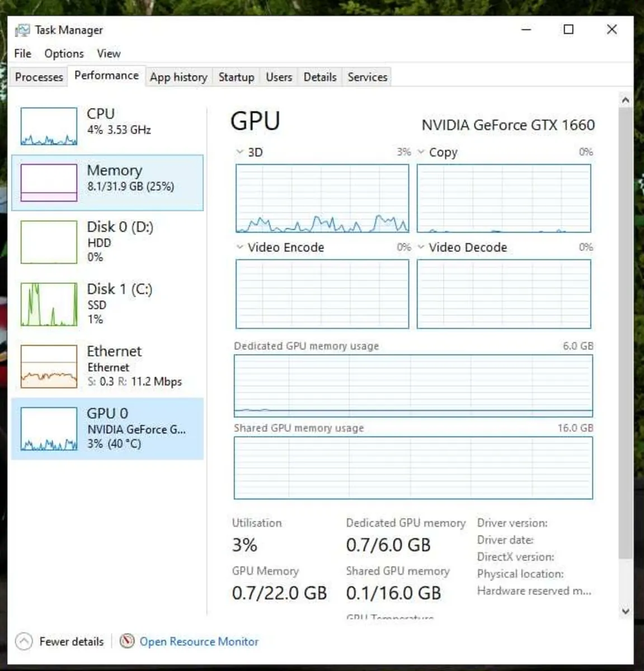Click the Shared GPU memory usage graph
The height and width of the screenshot is (671, 644).
[x=413, y=468]
